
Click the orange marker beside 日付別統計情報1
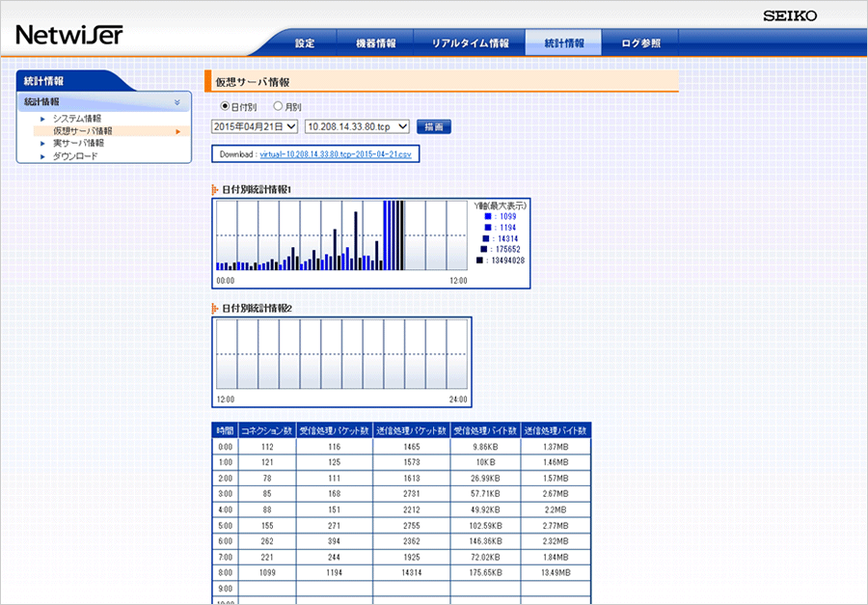(215, 190)
